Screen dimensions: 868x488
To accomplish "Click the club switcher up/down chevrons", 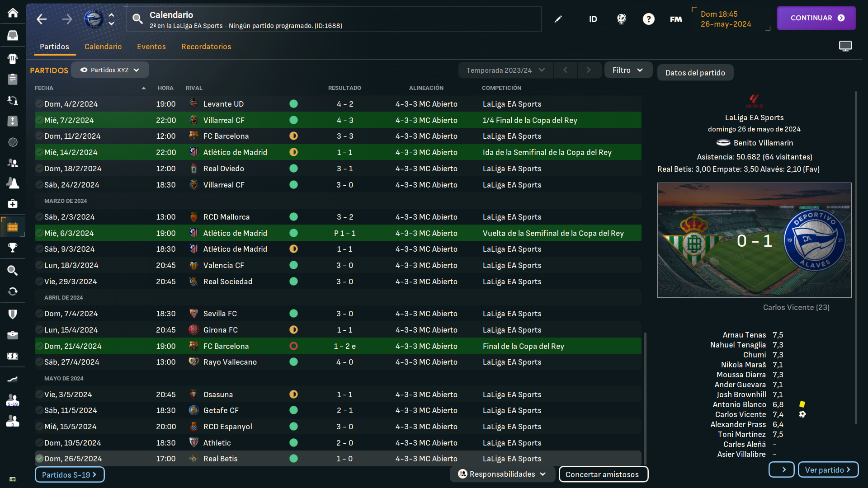I will click(111, 19).
